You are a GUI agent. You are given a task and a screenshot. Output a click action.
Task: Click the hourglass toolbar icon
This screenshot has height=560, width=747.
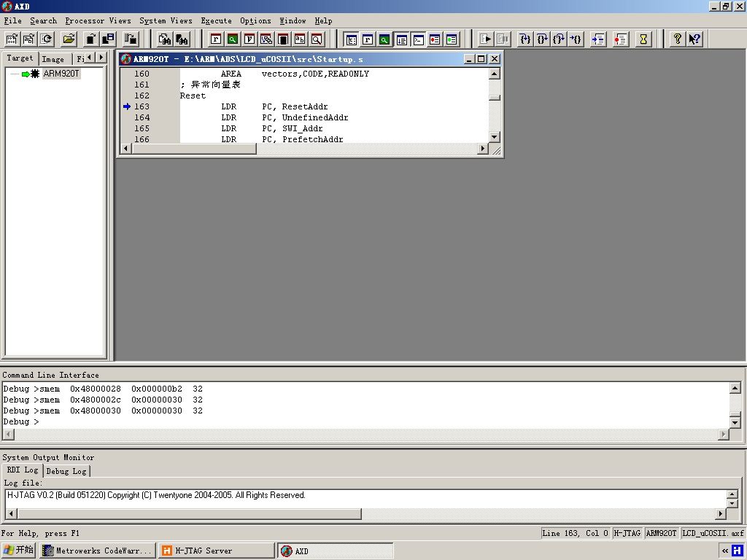click(x=643, y=39)
